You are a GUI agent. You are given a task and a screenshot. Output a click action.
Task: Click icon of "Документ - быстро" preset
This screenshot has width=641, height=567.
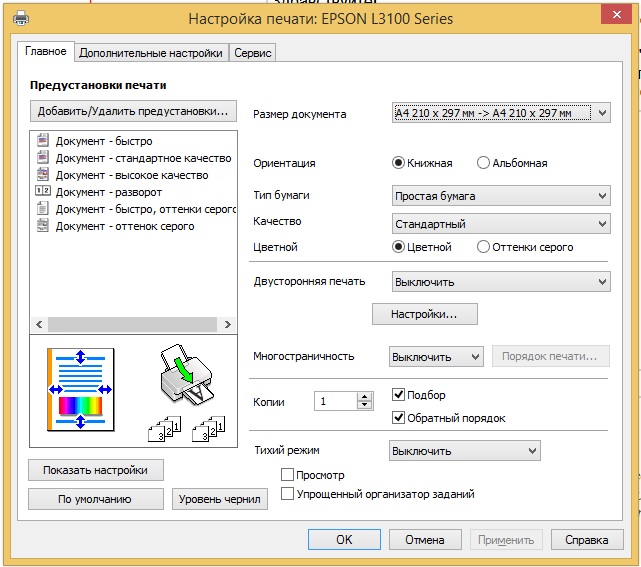pos(43,140)
